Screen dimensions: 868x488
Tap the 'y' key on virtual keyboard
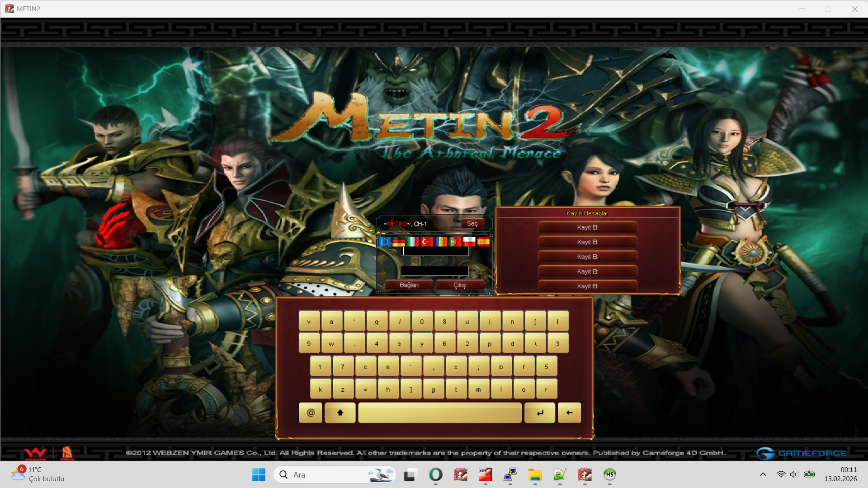point(422,343)
